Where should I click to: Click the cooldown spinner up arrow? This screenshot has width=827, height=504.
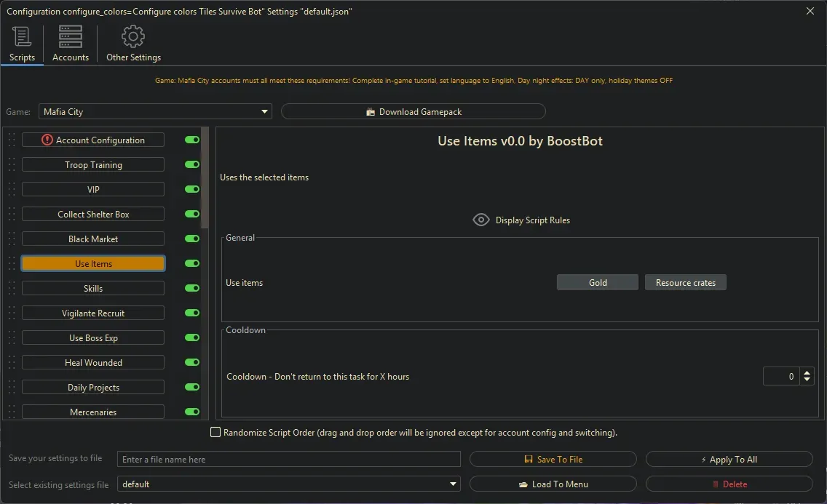[x=807, y=372]
